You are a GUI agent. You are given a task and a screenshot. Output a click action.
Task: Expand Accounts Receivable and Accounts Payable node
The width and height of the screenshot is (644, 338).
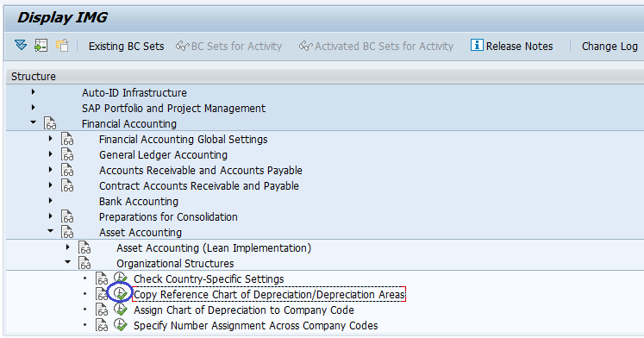[51, 170]
